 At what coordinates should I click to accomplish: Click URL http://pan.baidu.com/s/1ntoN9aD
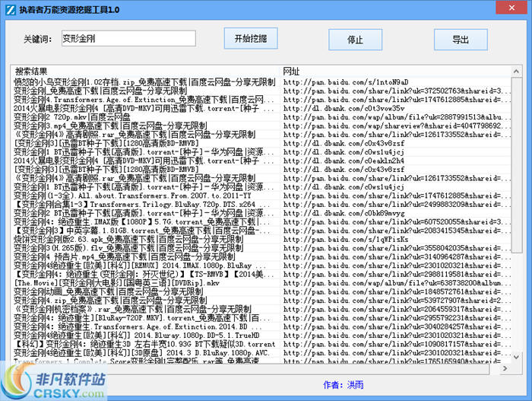(346, 82)
